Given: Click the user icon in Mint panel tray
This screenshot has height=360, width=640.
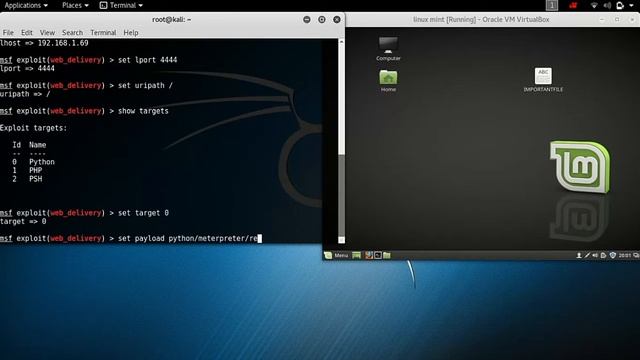Looking at the screenshot, I should point(578,256).
